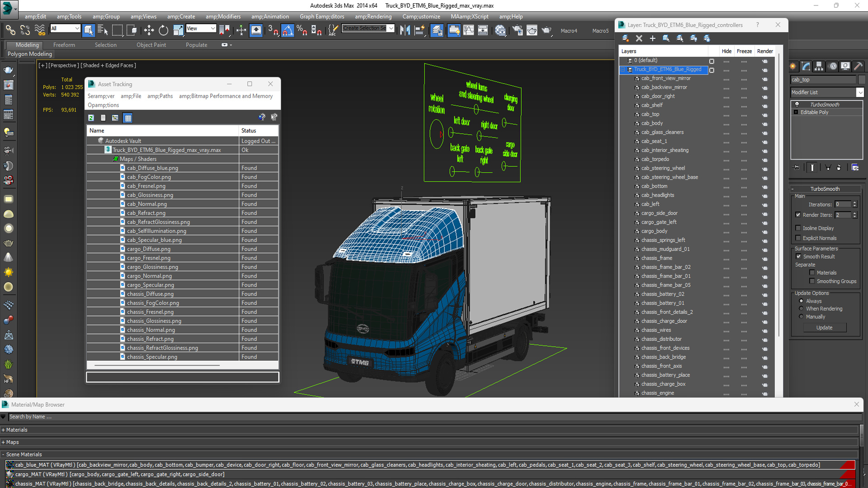Screen dimensions: 868x488
Task: Click the Unlink Selection icon
Action: pos(25,30)
